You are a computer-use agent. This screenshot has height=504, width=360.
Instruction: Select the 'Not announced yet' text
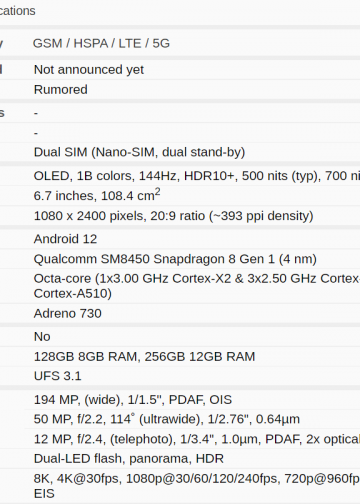89,70
